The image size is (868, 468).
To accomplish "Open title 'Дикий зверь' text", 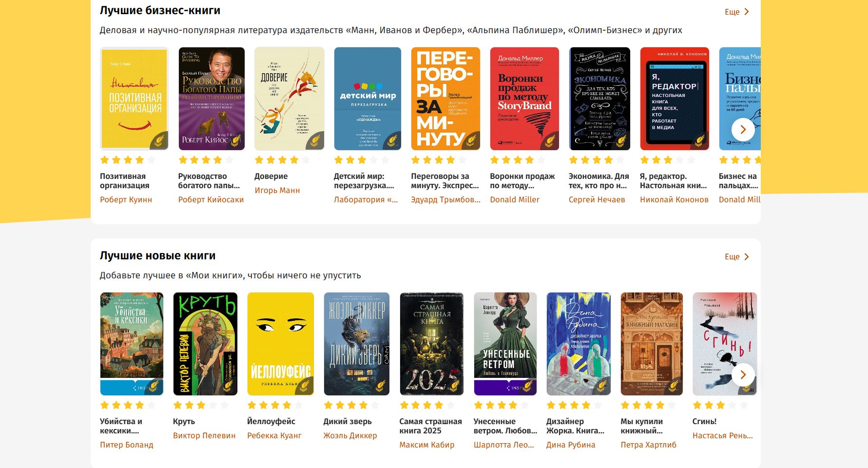I will pyautogui.click(x=347, y=421).
